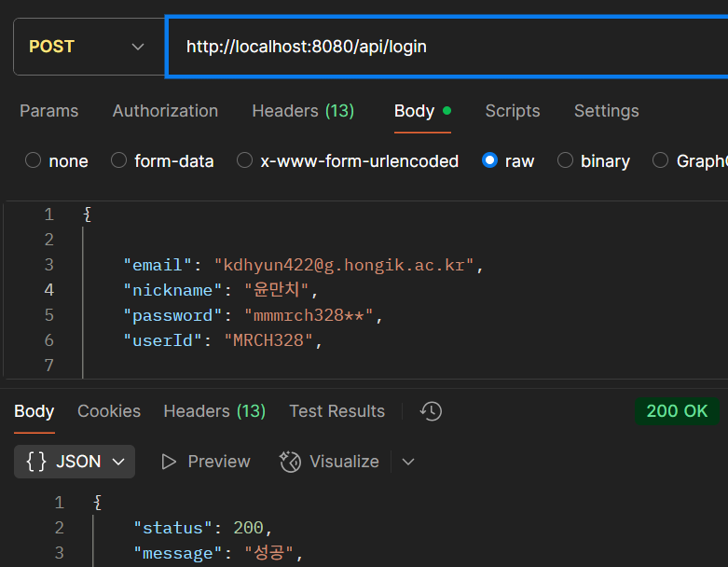Open the POST method dropdown
The width and height of the screenshot is (728, 567).
coord(89,47)
